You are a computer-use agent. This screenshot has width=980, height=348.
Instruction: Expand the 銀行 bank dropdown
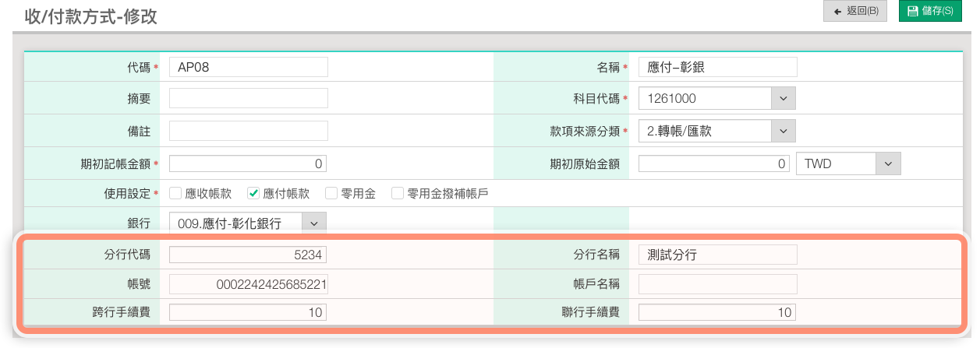[313, 223]
